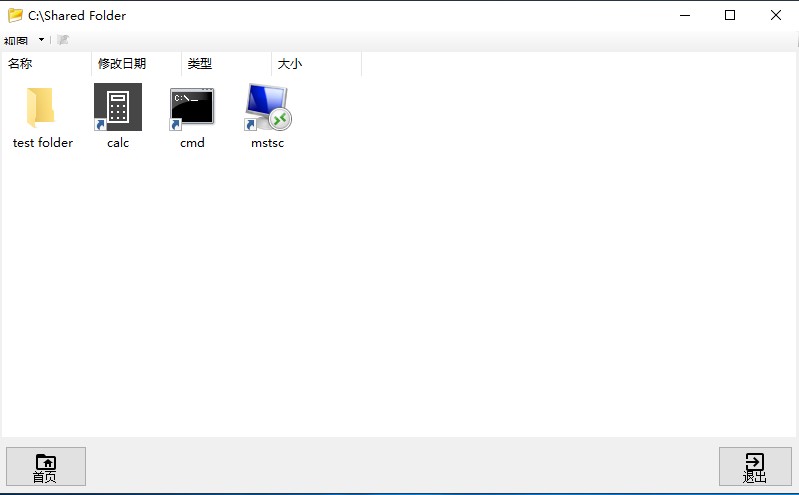Open the 视图 view menu
Viewport: 799px width, 495px height.
pyautogui.click(x=15, y=40)
